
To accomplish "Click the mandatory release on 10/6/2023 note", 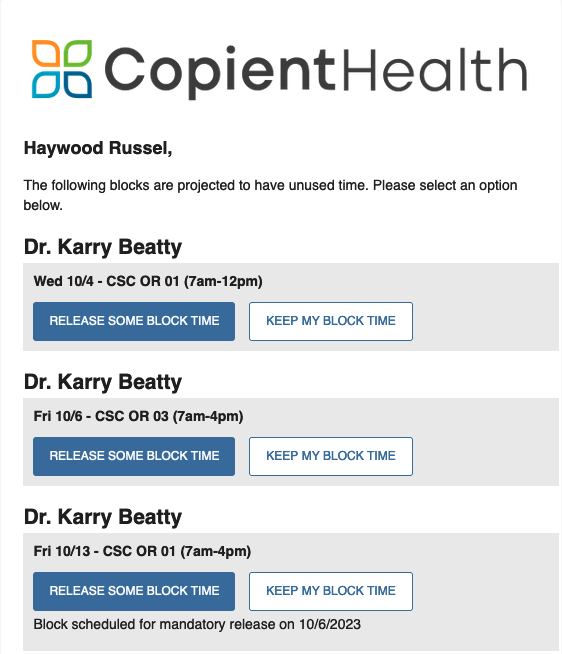I will pyautogui.click(x=197, y=624).
